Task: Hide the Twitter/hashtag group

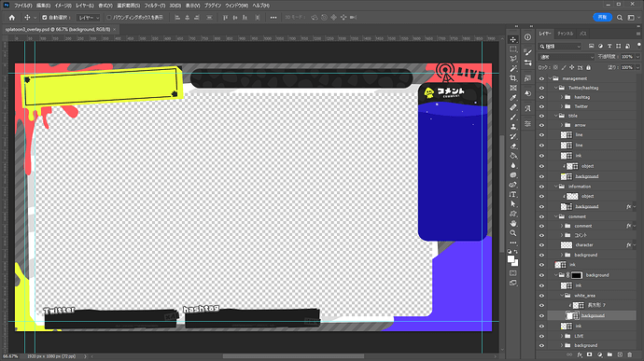Action: pyautogui.click(x=541, y=88)
